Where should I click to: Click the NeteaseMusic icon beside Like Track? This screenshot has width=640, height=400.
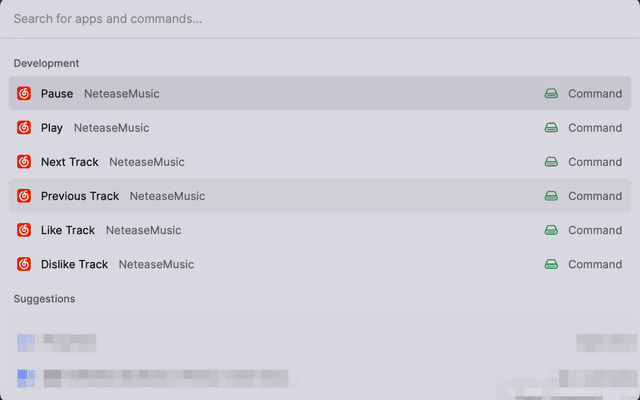(x=24, y=230)
